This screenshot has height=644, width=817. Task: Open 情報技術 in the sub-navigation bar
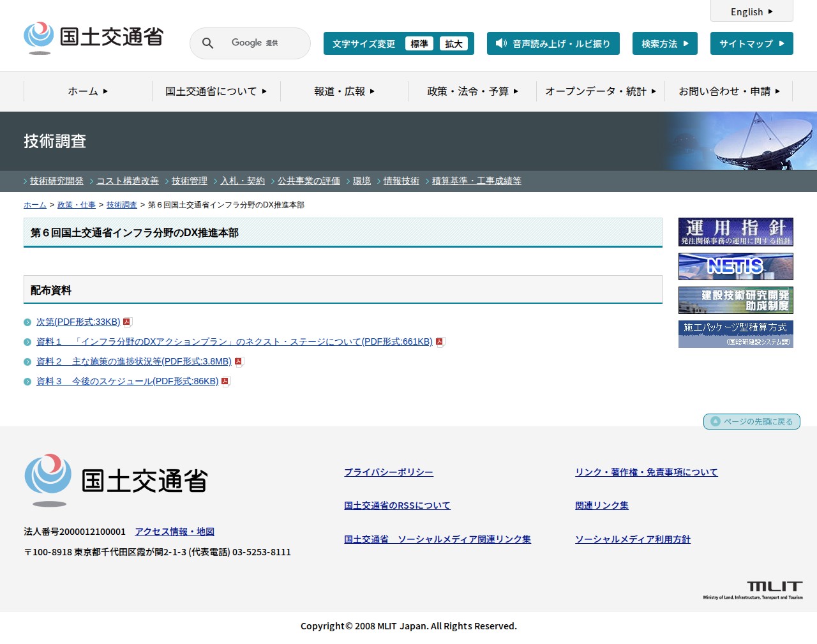pos(401,181)
